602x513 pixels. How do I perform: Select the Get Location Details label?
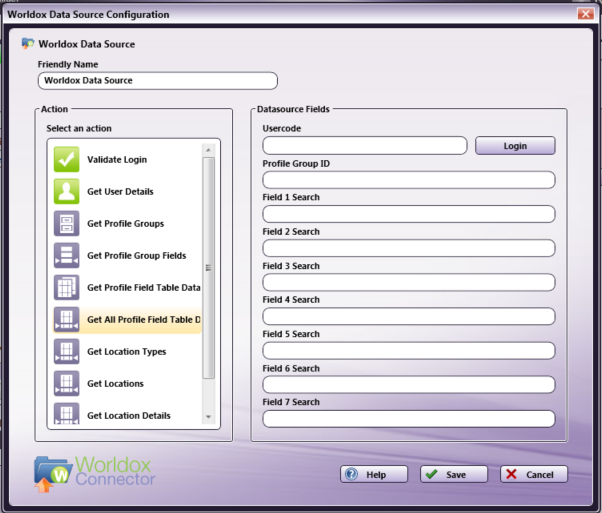click(129, 415)
